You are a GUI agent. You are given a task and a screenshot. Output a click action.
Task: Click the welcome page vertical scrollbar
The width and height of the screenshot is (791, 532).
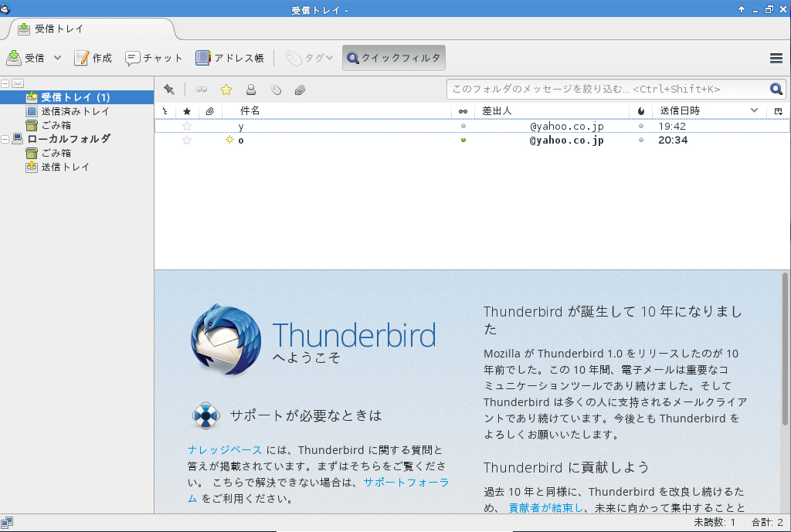click(x=785, y=347)
